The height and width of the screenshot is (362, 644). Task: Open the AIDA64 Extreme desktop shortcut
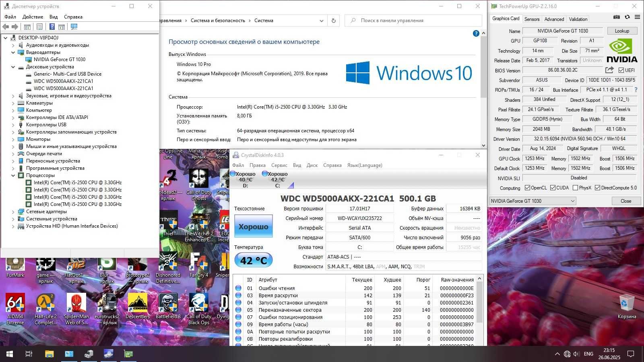click(15, 309)
